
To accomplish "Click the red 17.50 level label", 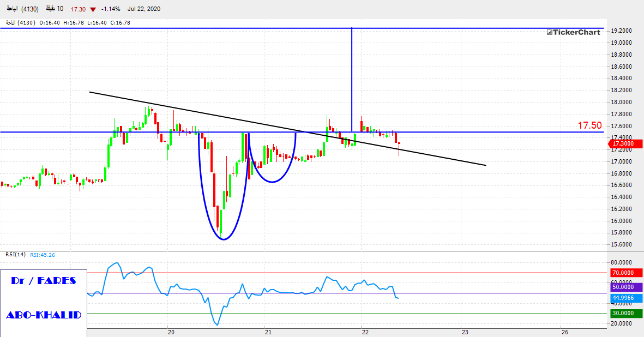I will coord(589,125).
